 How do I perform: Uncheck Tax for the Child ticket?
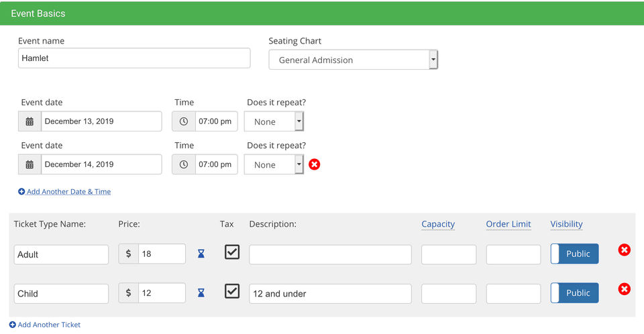[x=232, y=291]
